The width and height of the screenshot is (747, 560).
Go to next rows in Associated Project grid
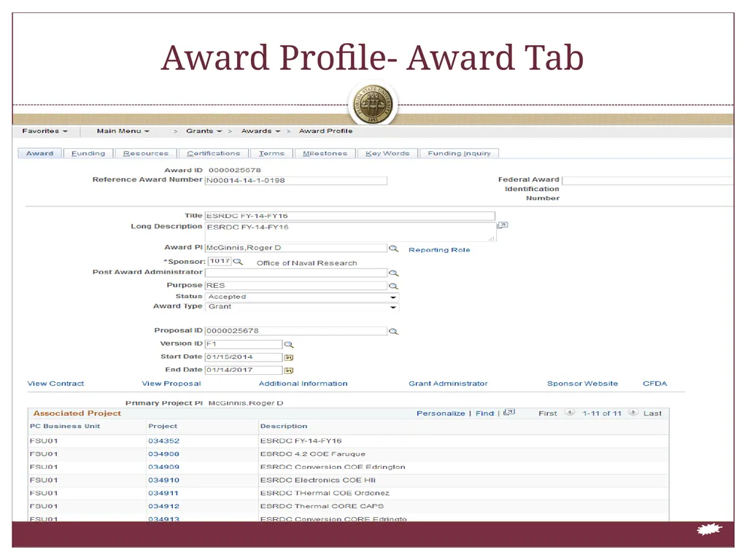(632, 413)
